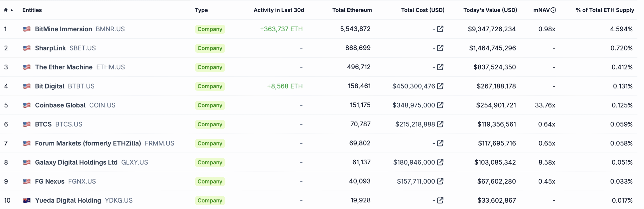This screenshot has height=209, width=644.
Task: Open BTCS entity link
Action: [x=43, y=124]
